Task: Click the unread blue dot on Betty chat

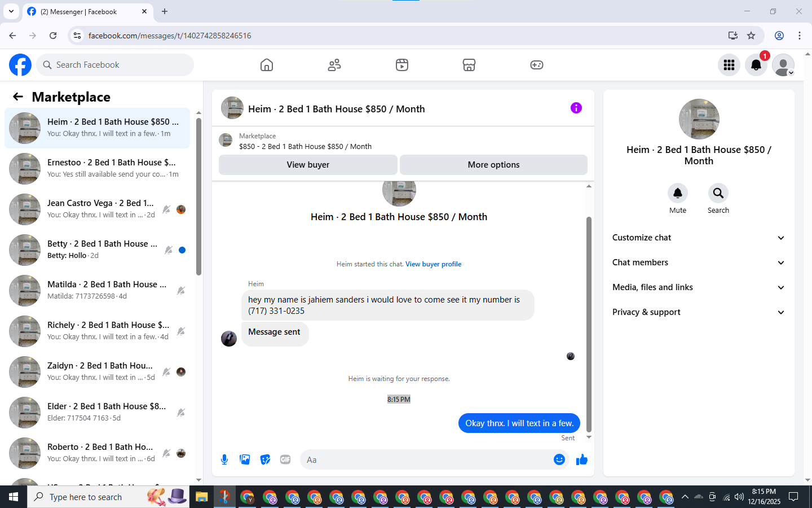Action: click(182, 250)
